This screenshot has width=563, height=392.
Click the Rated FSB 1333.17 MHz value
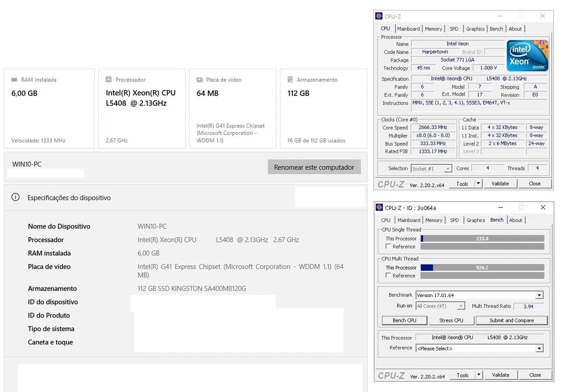[x=433, y=151]
